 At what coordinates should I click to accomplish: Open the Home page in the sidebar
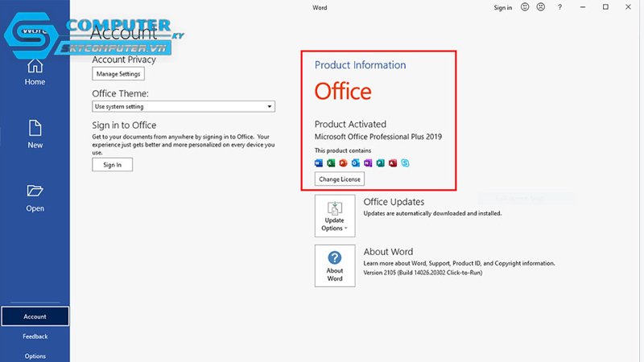coord(35,72)
